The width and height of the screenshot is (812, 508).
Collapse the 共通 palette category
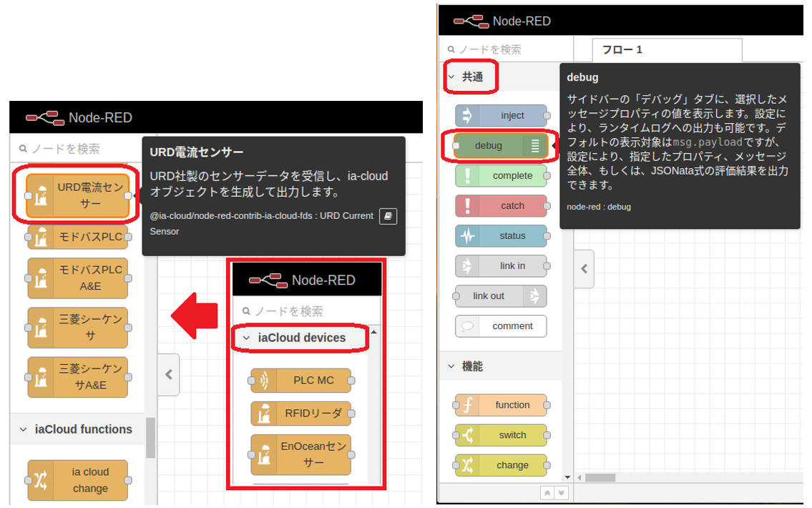click(451, 77)
